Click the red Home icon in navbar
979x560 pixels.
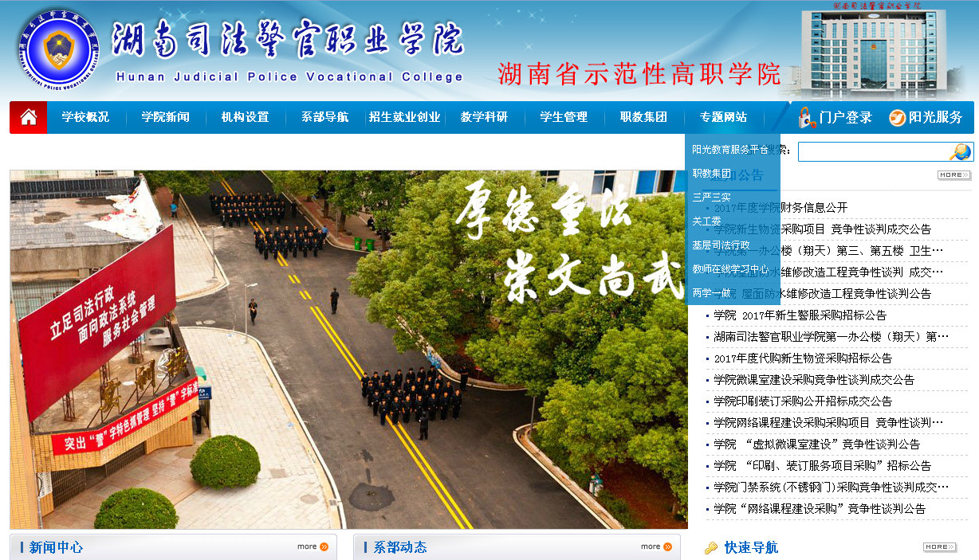(29, 118)
